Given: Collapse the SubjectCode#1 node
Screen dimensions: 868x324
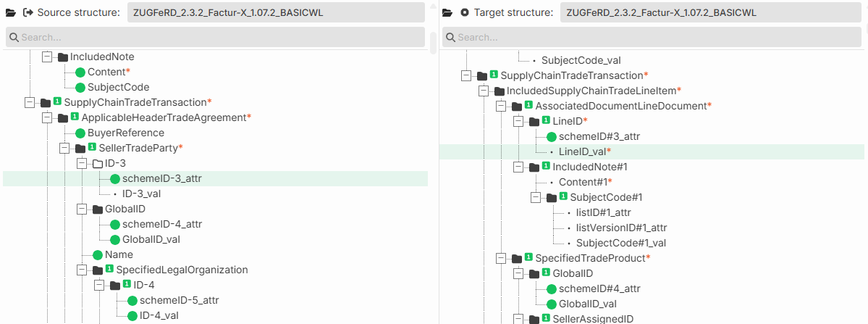Looking at the screenshot, I should pyautogui.click(x=535, y=197).
